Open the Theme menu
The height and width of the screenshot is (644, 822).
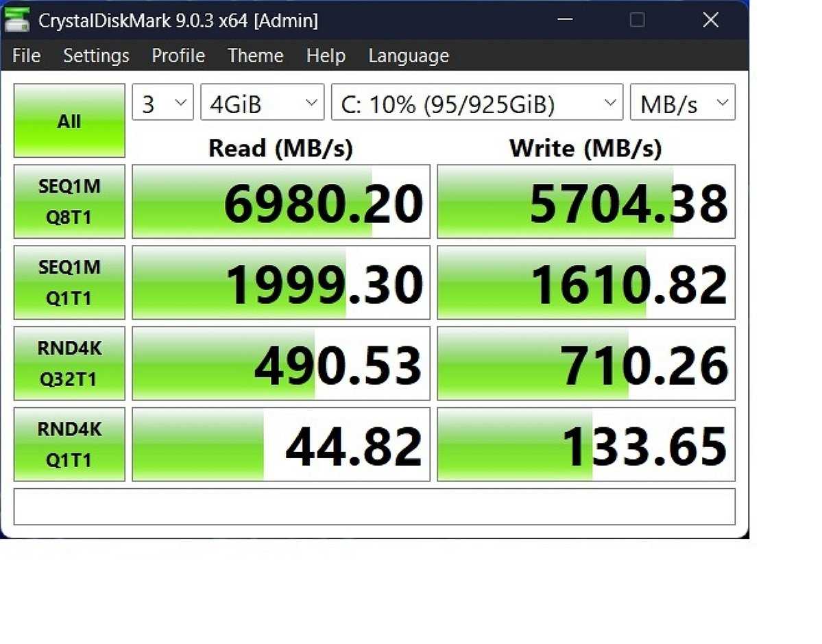(255, 56)
